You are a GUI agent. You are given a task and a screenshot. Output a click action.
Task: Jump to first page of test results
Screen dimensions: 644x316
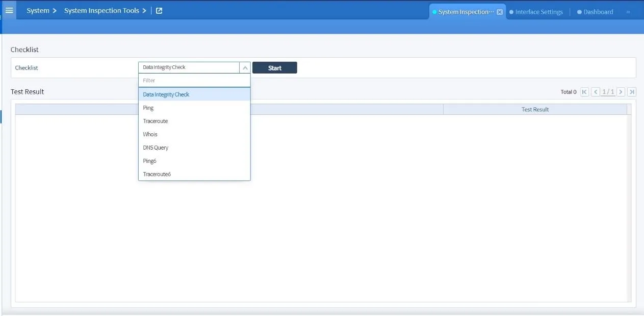[584, 92]
